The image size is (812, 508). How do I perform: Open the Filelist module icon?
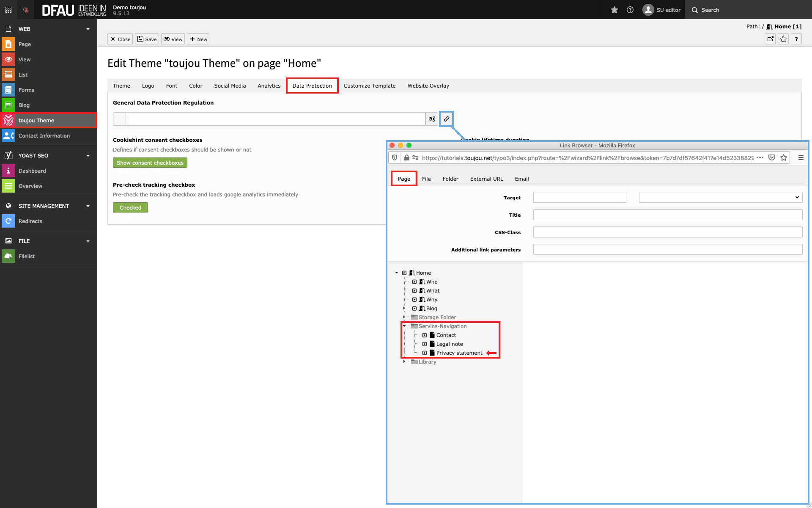[8, 256]
